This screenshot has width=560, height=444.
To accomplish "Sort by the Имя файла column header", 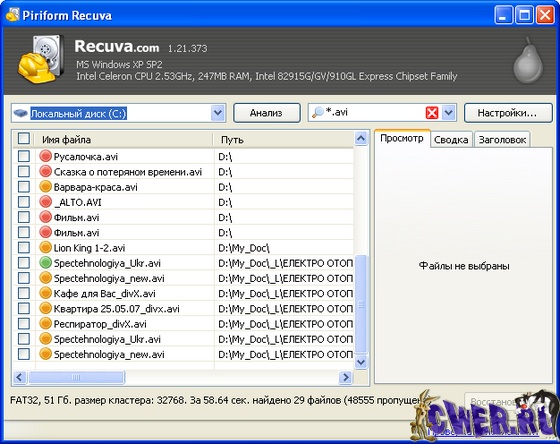I will coord(123,139).
